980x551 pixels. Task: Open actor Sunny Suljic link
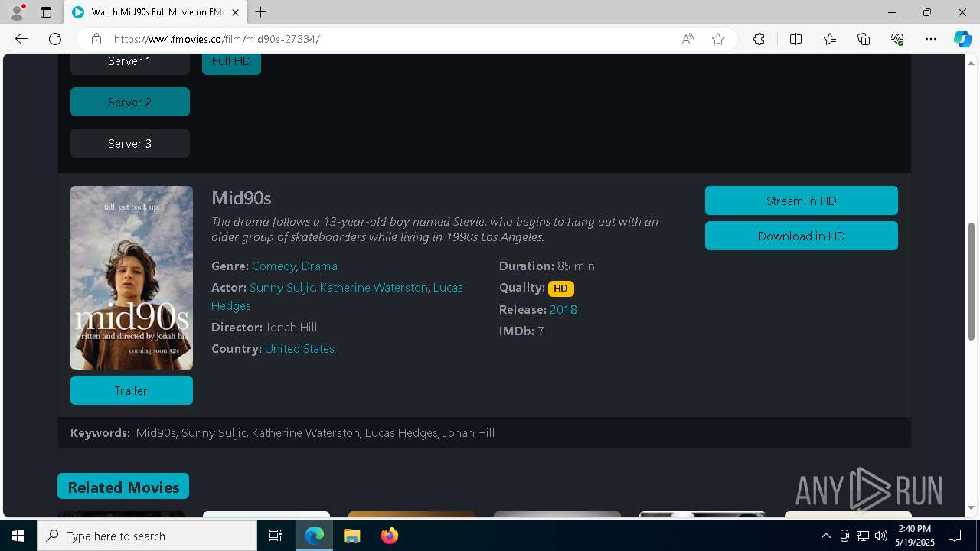(x=282, y=288)
